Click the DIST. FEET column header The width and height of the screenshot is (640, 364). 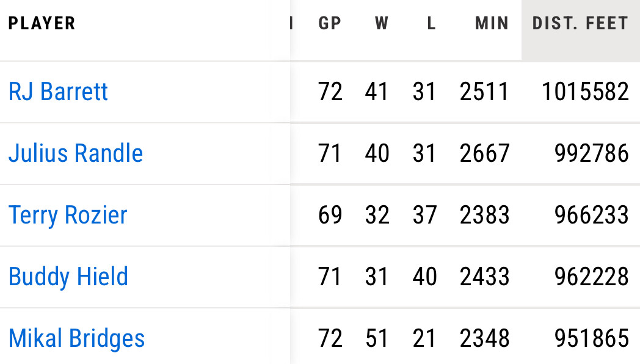(580, 24)
